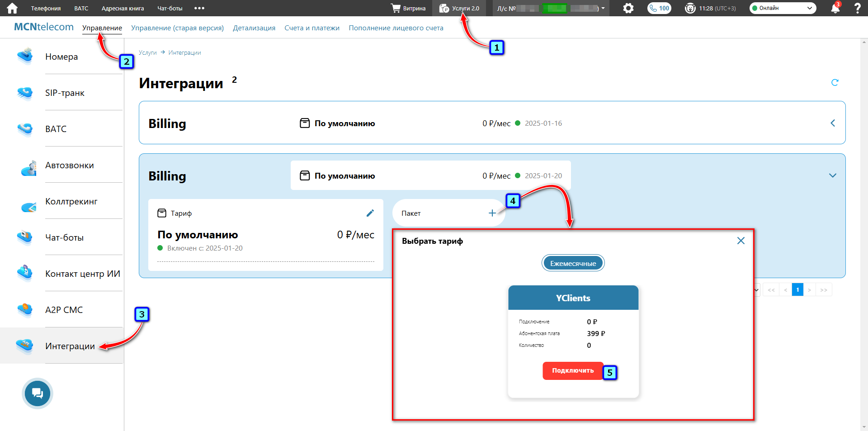Open Пополнение лицевого счета tab
868x431 pixels.
396,28
